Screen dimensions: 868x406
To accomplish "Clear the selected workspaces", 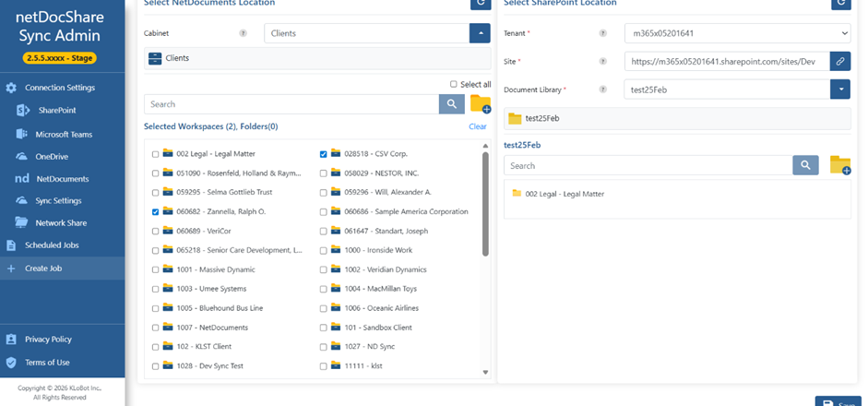I will coord(478,126).
